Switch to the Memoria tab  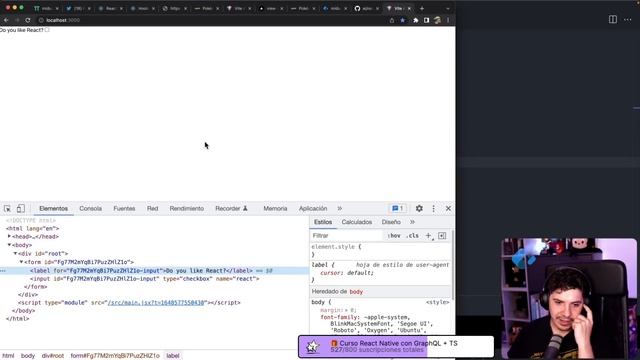(x=275, y=209)
